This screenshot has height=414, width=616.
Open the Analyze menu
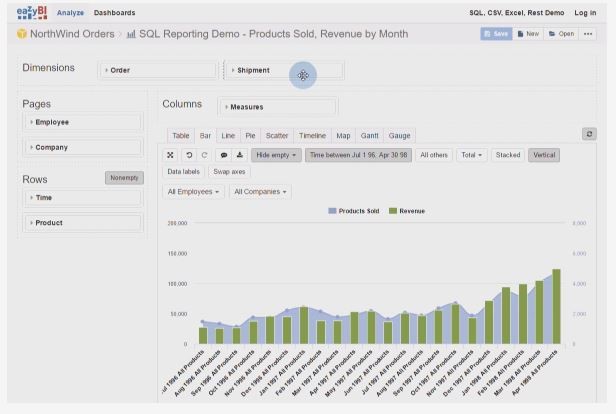point(70,13)
